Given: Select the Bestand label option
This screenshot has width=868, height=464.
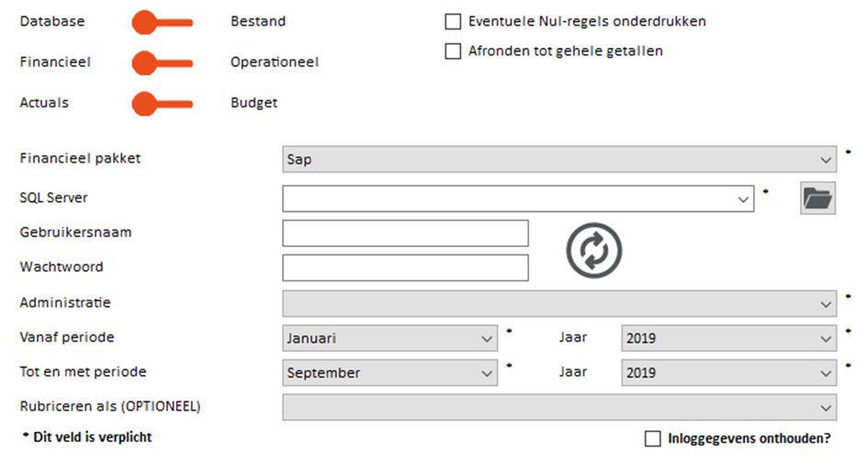Looking at the screenshot, I should 257,21.
